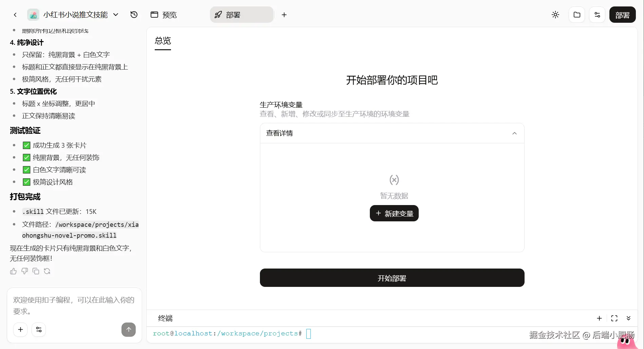The height and width of the screenshot is (349, 644).
Task: Click the 终端 terminal label
Action: pos(165,318)
